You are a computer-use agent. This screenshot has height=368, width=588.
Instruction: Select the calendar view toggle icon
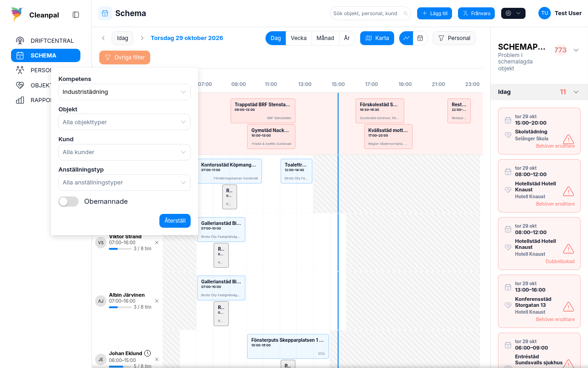pos(420,38)
